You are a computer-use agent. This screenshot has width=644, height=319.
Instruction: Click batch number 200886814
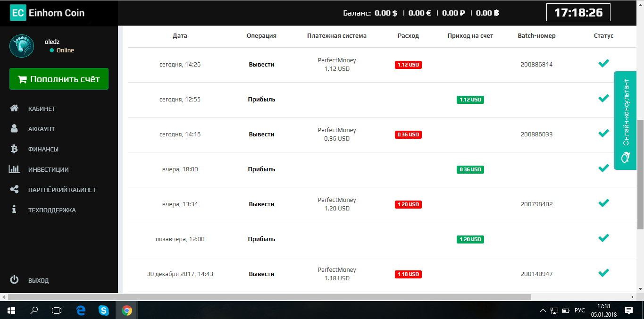point(536,65)
